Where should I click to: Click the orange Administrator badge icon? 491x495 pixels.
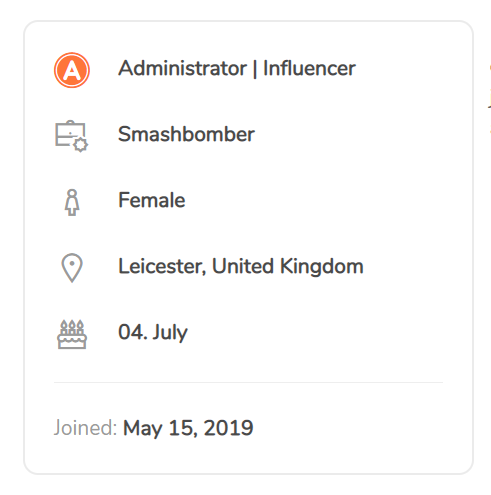(x=72, y=70)
